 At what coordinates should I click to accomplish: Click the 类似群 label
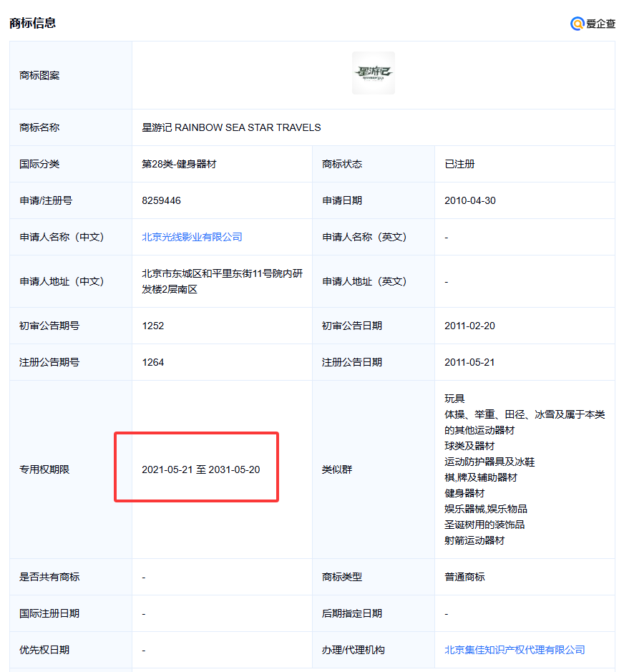[x=337, y=469]
